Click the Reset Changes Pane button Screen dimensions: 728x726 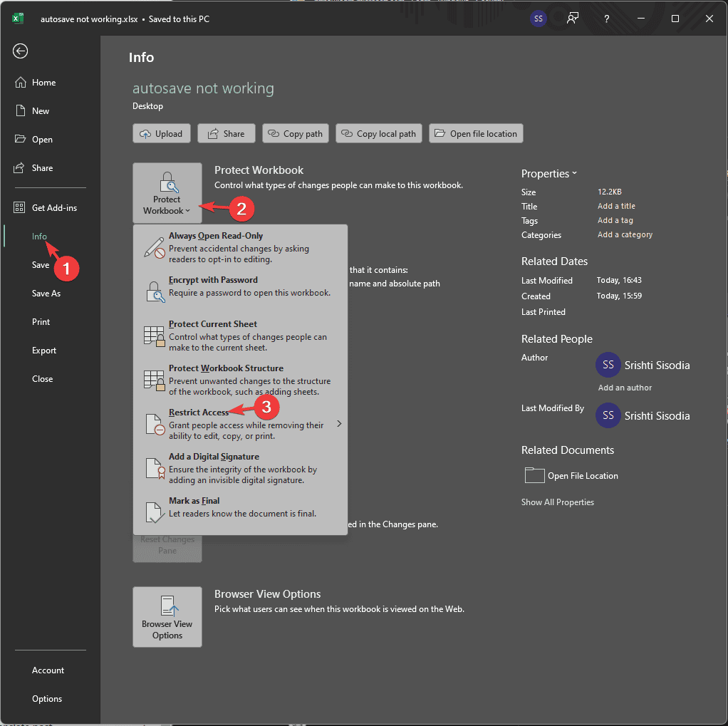(167, 548)
